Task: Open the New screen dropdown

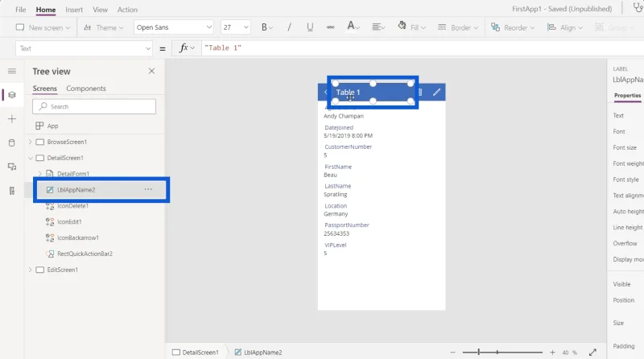Action: [x=43, y=27]
